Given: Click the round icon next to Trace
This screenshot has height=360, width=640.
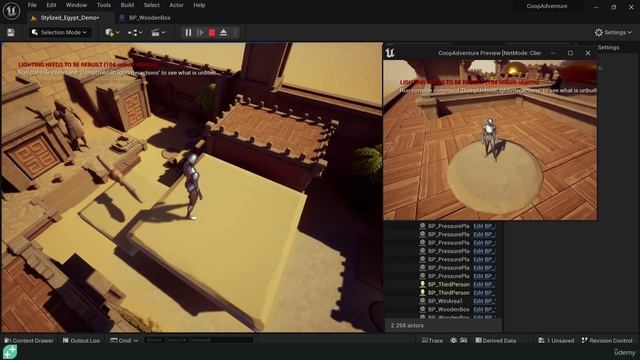Looking at the screenshot, I should pos(453,340).
